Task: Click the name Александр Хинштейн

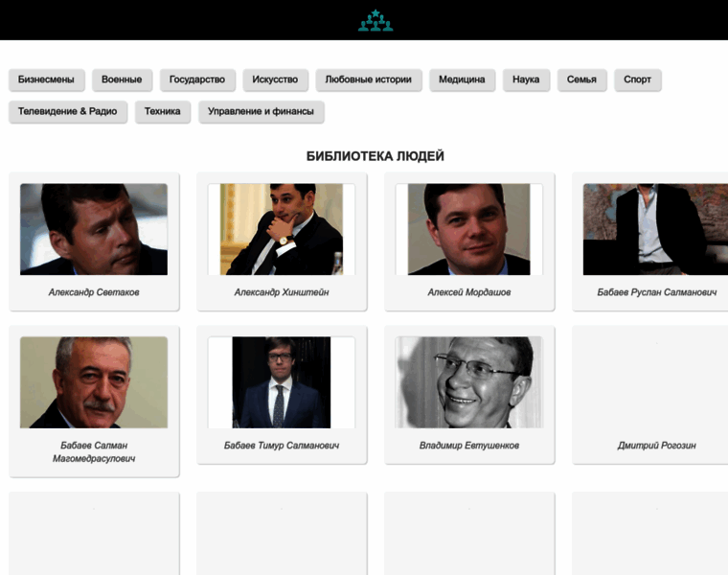Action: [282, 292]
